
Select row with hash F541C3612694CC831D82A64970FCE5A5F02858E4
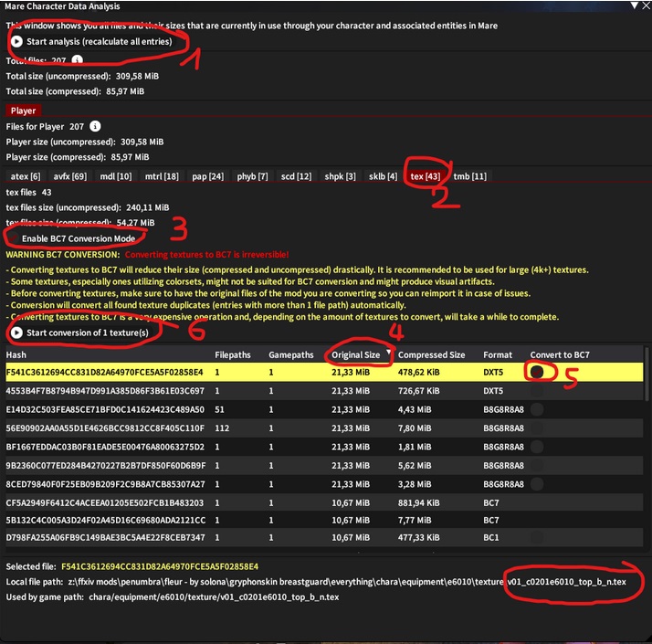[x=324, y=372]
